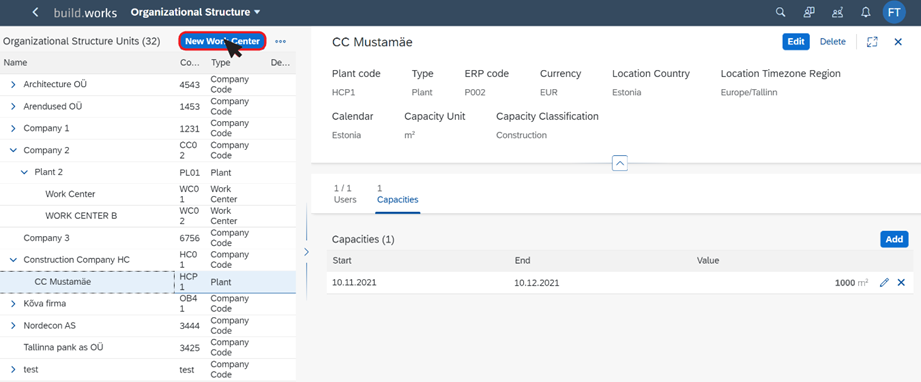This screenshot has width=921, height=382.
Task: Switch to the Users tab
Action: (345, 194)
